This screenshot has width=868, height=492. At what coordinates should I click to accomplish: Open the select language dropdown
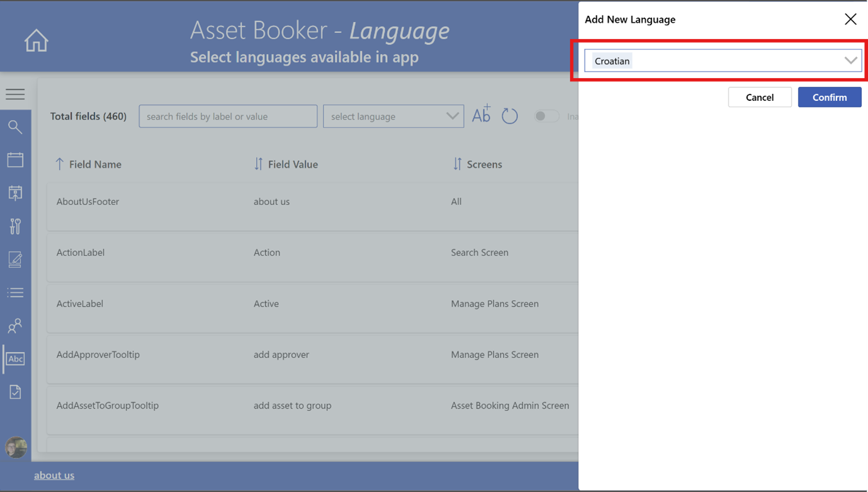coord(393,117)
